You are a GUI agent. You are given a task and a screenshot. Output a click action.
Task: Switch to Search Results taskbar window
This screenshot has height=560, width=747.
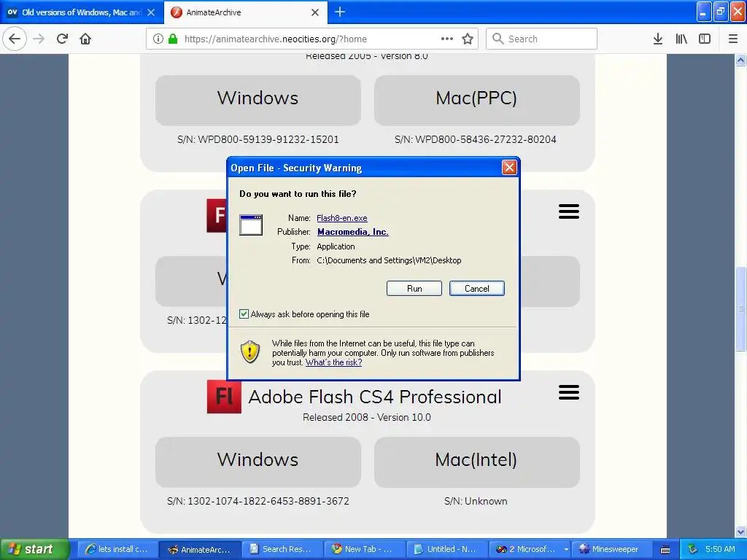tap(282, 549)
